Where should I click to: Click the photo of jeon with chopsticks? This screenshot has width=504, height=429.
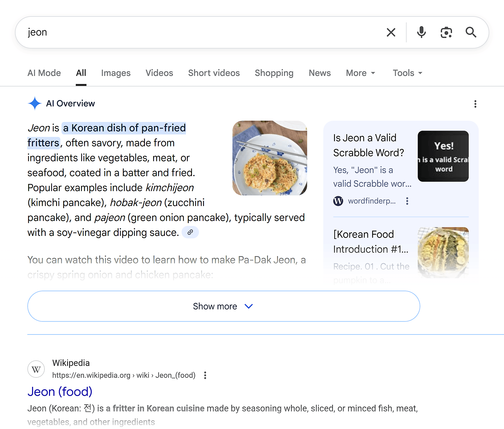pyautogui.click(x=270, y=158)
